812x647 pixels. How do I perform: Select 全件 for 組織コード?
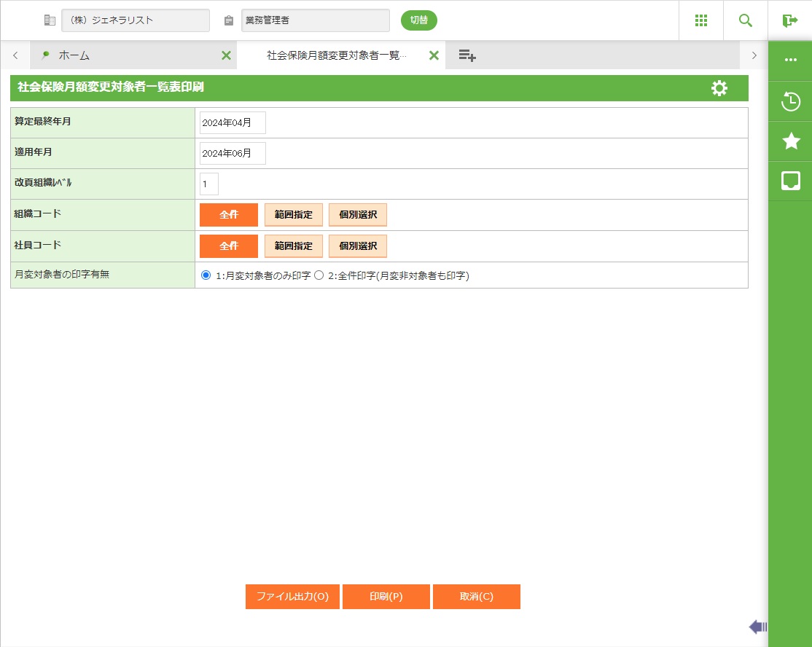(x=228, y=215)
